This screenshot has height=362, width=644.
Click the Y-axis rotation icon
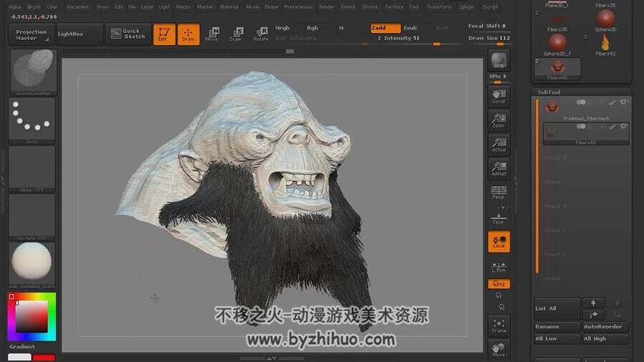pyautogui.click(x=499, y=295)
